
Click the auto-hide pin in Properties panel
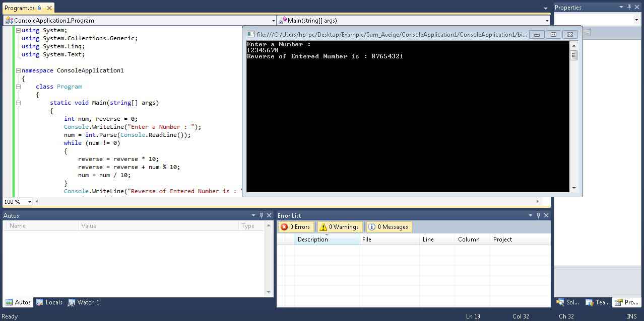[628, 7]
